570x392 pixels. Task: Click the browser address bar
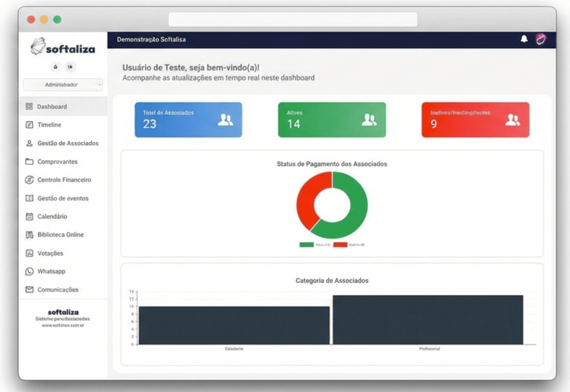[293, 19]
